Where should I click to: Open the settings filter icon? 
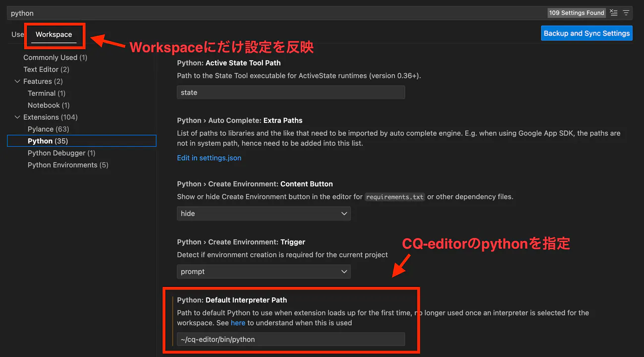click(626, 13)
